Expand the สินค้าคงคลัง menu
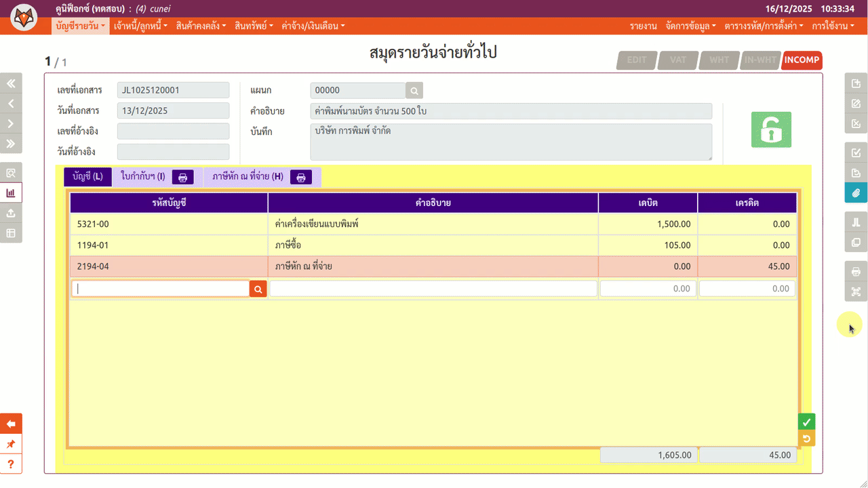This screenshot has height=488, width=868. click(x=201, y=26)
